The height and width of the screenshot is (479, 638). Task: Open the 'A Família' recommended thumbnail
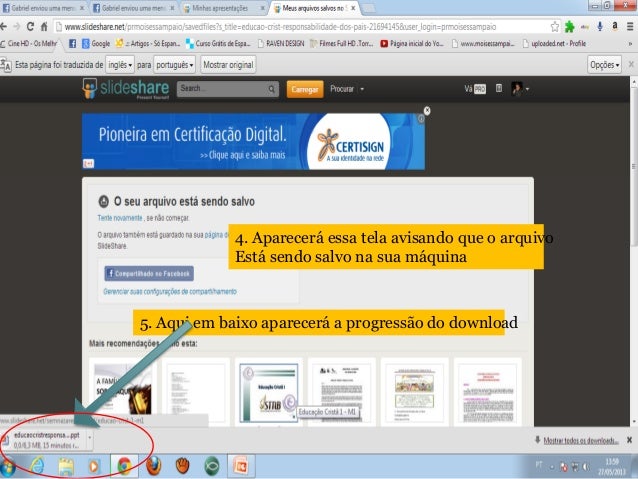(x=123, y=391)
